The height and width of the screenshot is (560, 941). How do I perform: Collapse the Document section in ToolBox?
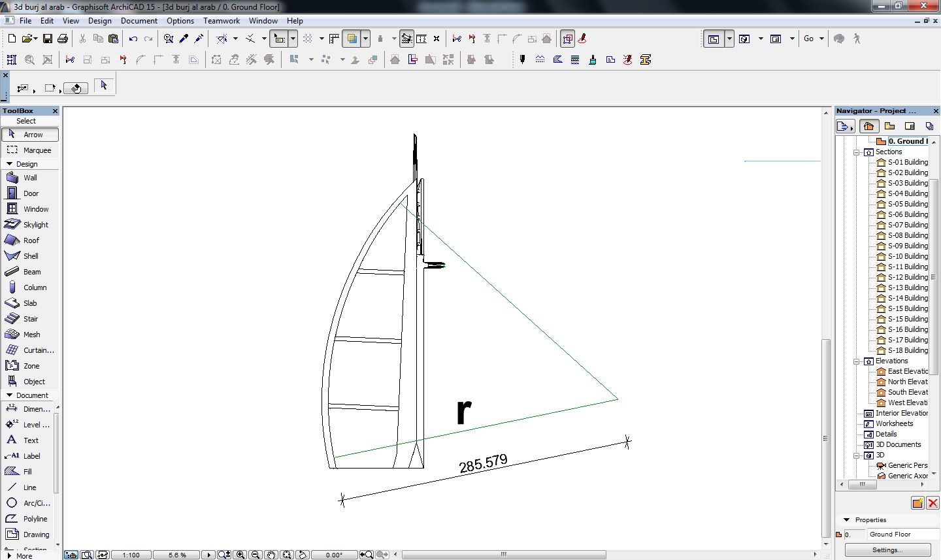click(10, 395)
